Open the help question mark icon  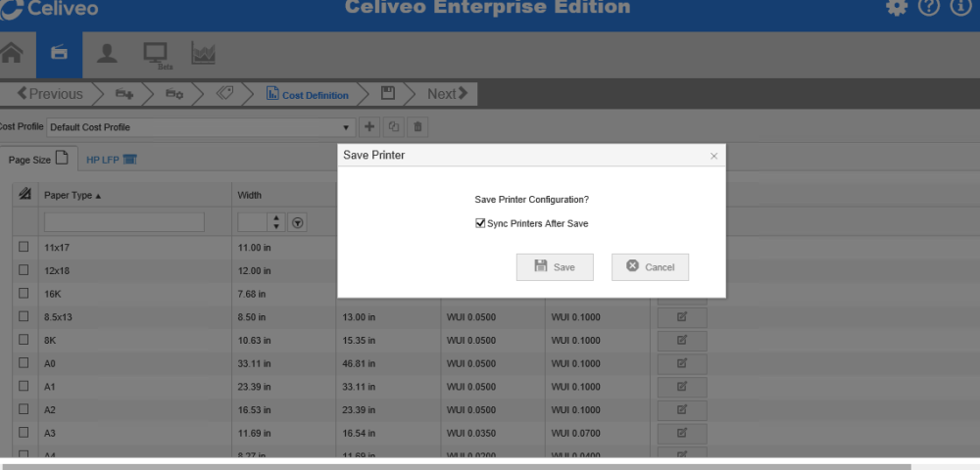[929, 7]
